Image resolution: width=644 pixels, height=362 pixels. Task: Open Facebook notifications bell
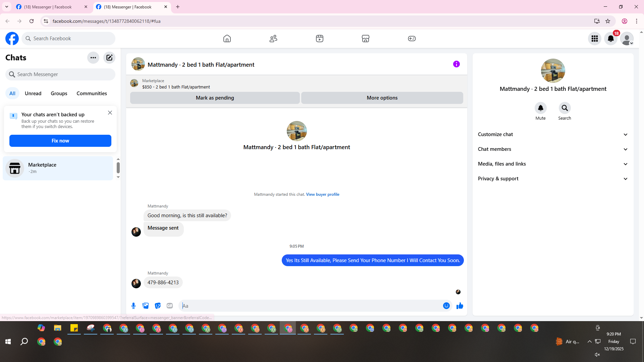[610, 39]
